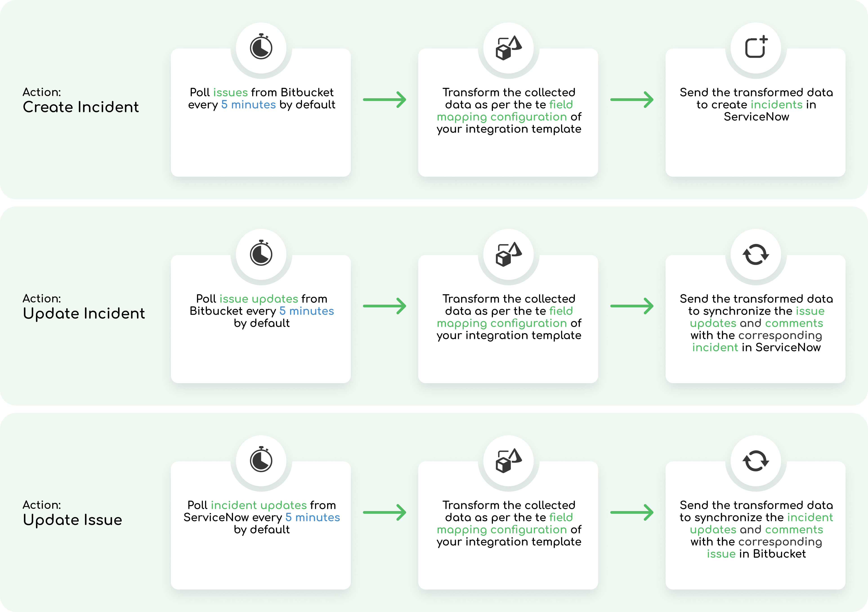868x612 pixels.
Task: Select the "Update Incident" action heading
Action: point(84,313)
